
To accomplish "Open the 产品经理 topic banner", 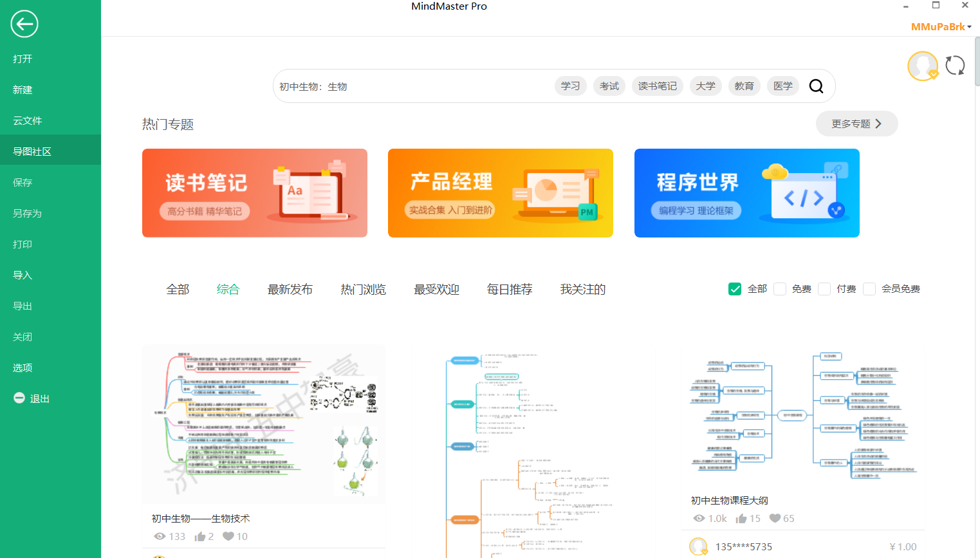I will pos(501,193).
